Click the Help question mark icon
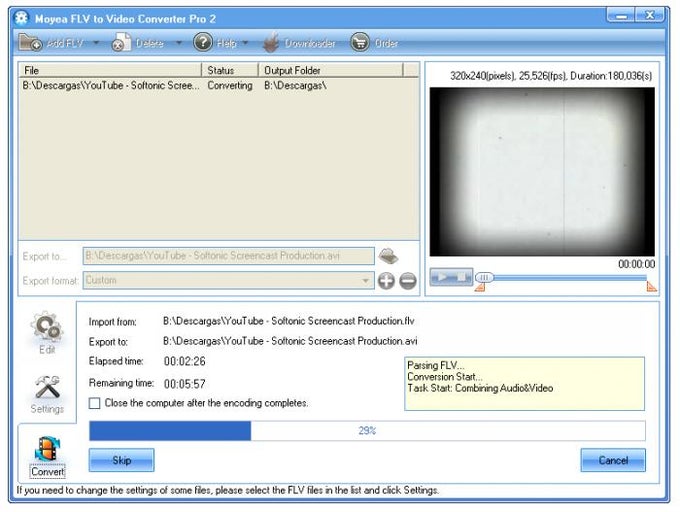Viewport: 680px width, 512px height. (203, 42)
